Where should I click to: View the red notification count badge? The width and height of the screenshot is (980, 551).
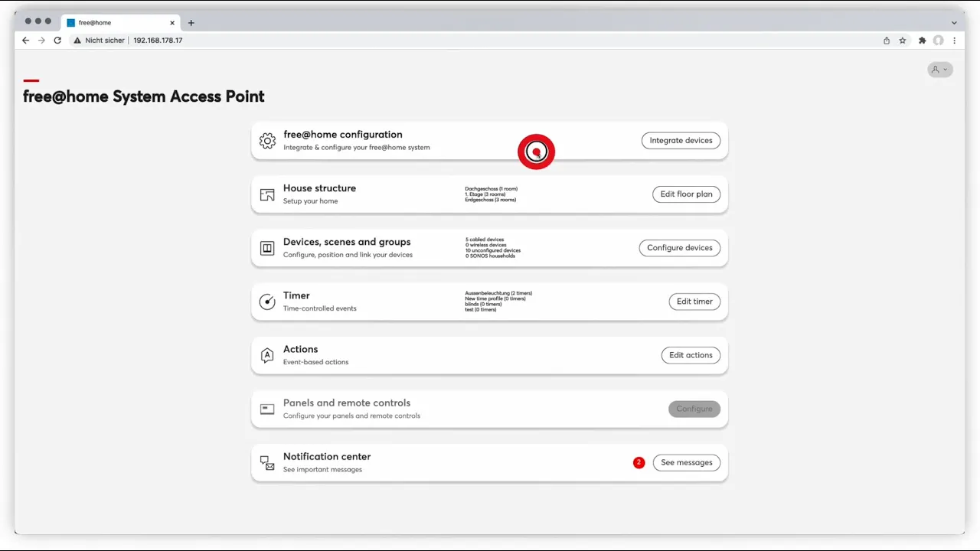click(639, 462)
